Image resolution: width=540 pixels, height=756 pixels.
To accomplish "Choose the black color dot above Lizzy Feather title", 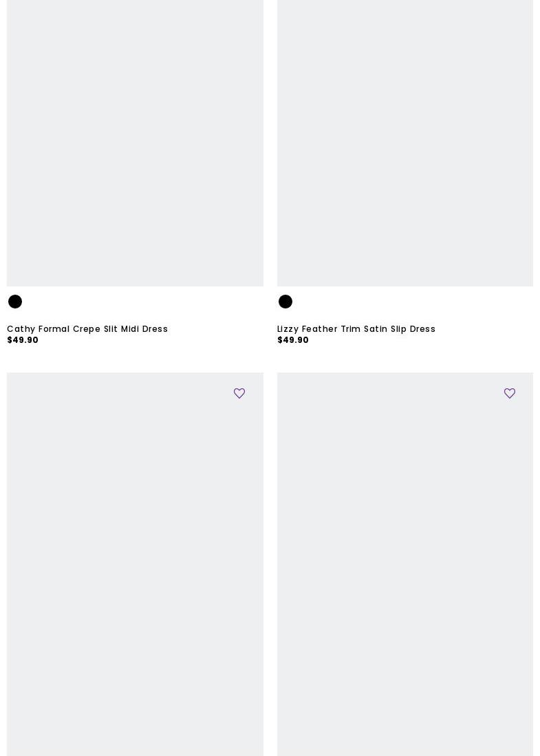I will (x=285, y=302).
